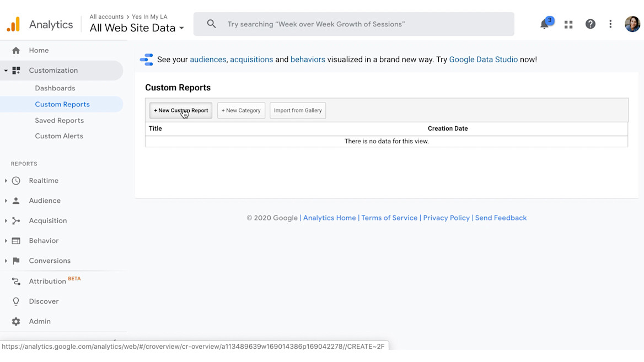Click the + New Category button
Image resolution: width=644 pixels, height=362 pixels.
click(x=241, y=110)
